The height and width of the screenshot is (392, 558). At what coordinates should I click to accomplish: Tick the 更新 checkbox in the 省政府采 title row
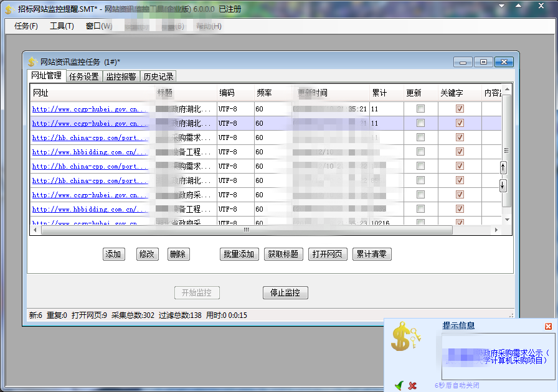point(420,195)
